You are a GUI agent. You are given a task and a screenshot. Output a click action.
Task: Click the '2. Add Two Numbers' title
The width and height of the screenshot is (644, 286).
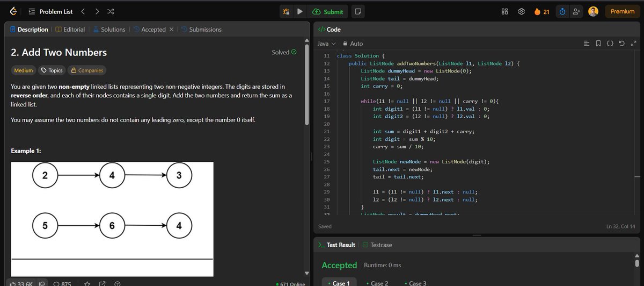[59, 52]
